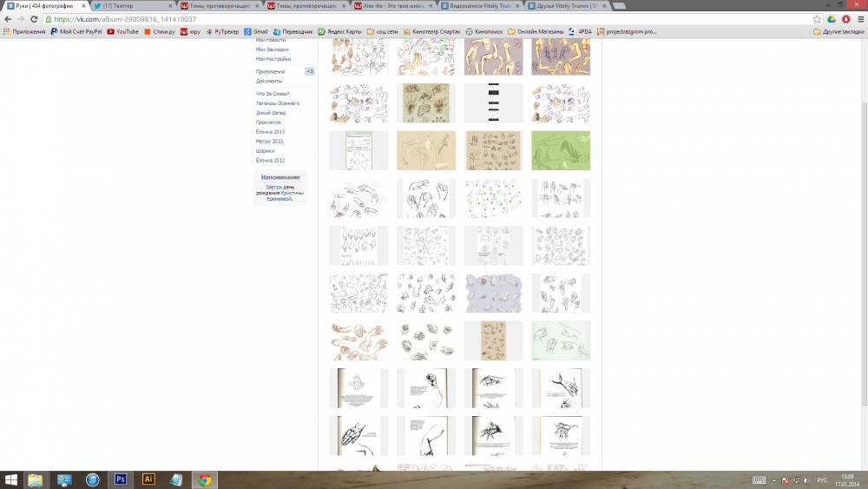This screenshot has height=489, width=868.
Task: Open the Приложения apps bookmark
Action: pos(24,31)
